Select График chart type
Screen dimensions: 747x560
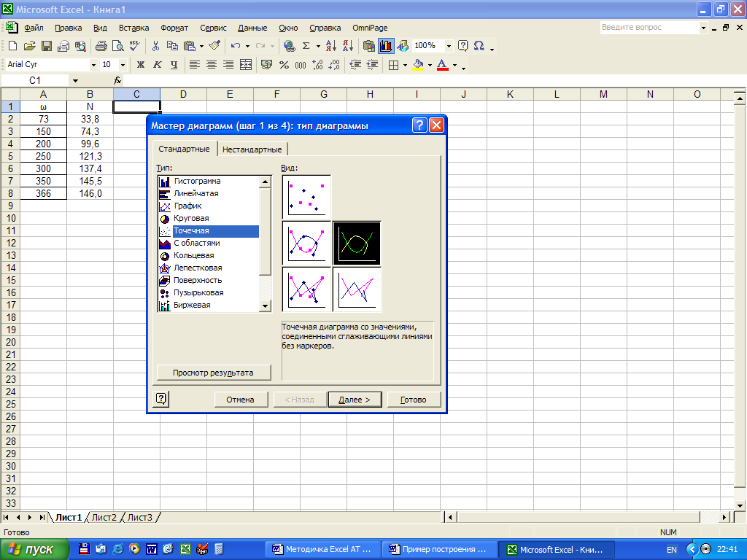tap(209, 206)
